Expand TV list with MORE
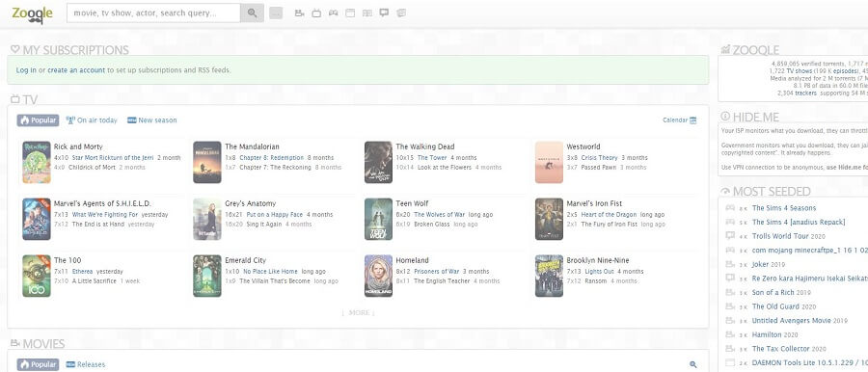 coord(358,313)
